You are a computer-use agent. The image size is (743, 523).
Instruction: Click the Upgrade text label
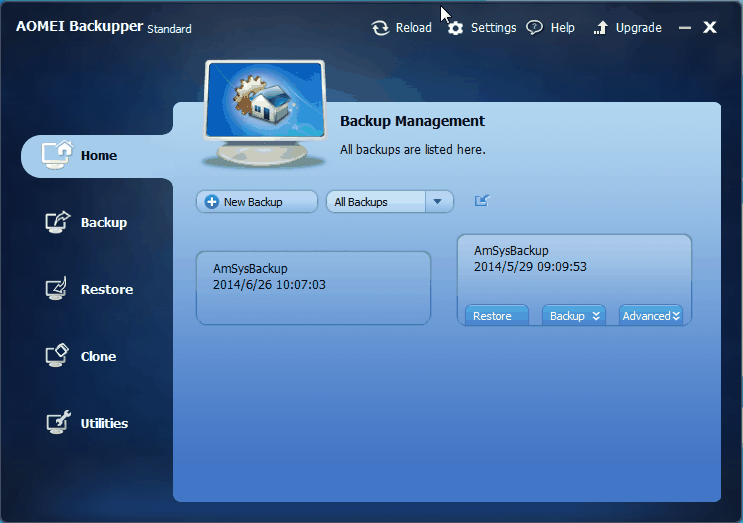(x=638, y=28)
